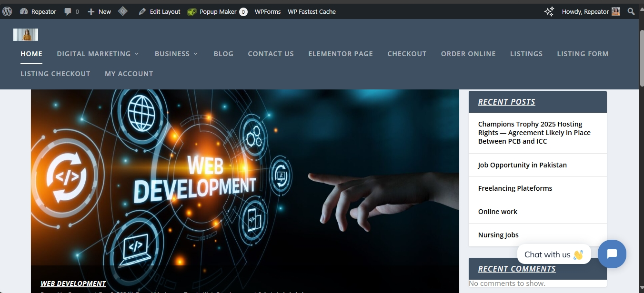Click the Web Development category link
The height and width of the screenshot is (293, 644).
(73, 283)
